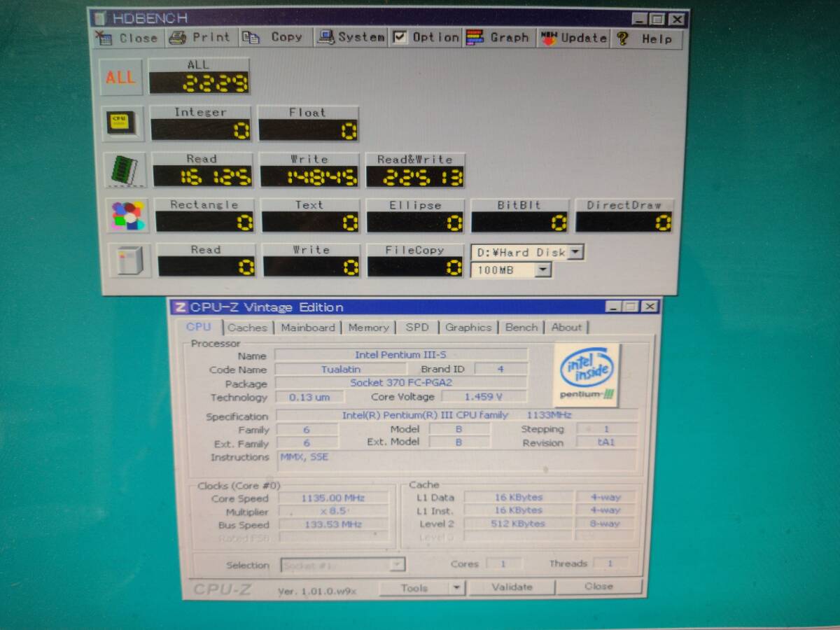Run all benchmarks with the ALL icon
This screenshot has width=840, height=630.
tap(121, 77)
